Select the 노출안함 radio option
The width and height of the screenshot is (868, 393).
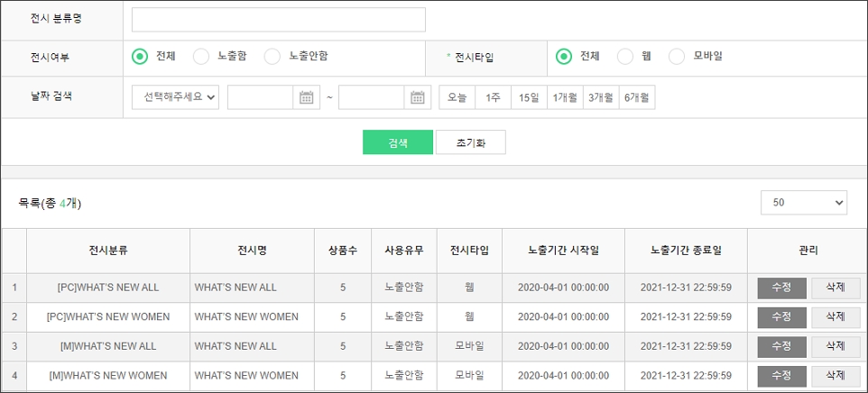(272, 57)
